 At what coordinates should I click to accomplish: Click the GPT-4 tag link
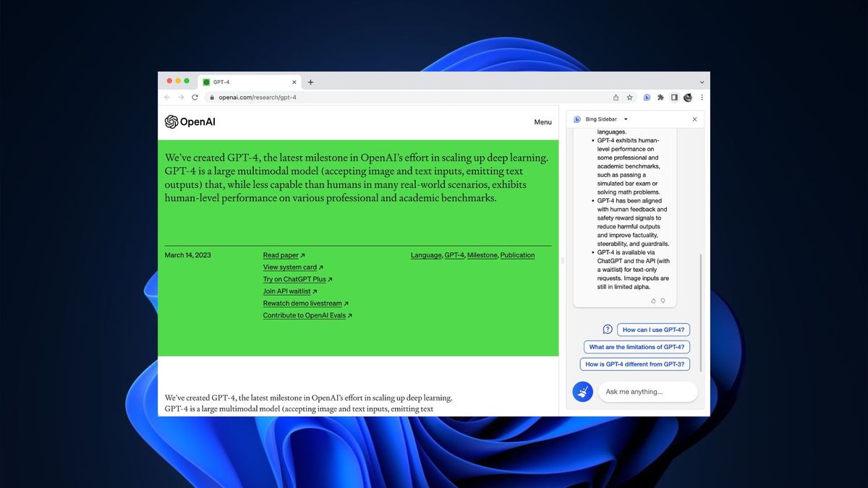[x=454, y=255]
